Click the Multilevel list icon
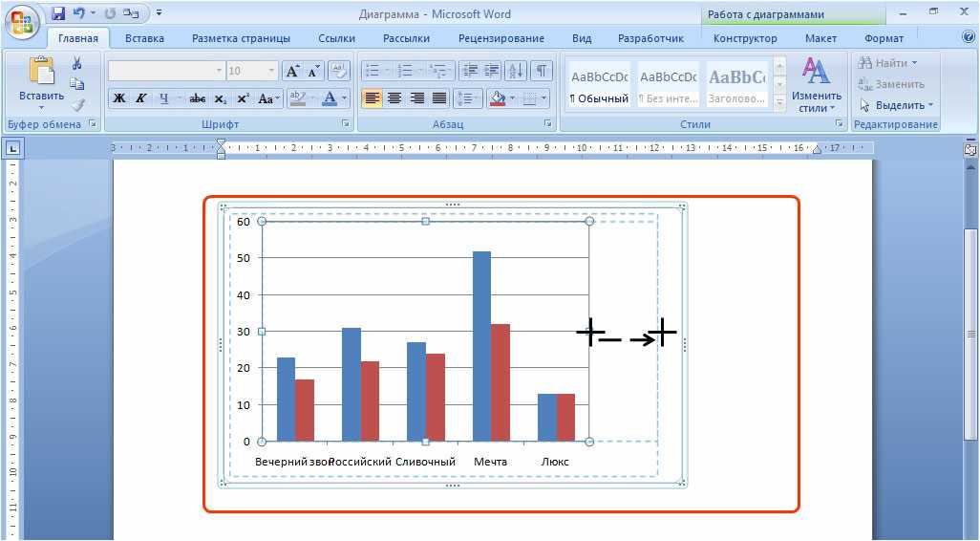This screenshot has height=541, width=980. [439, 71]
